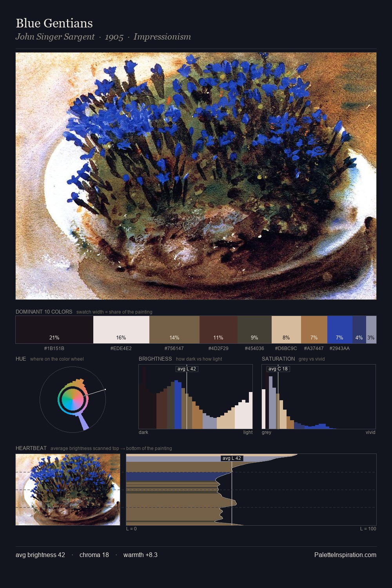Click the #756147 hex label
This screenshot has height=588, width=392.
tap(174, 348)
